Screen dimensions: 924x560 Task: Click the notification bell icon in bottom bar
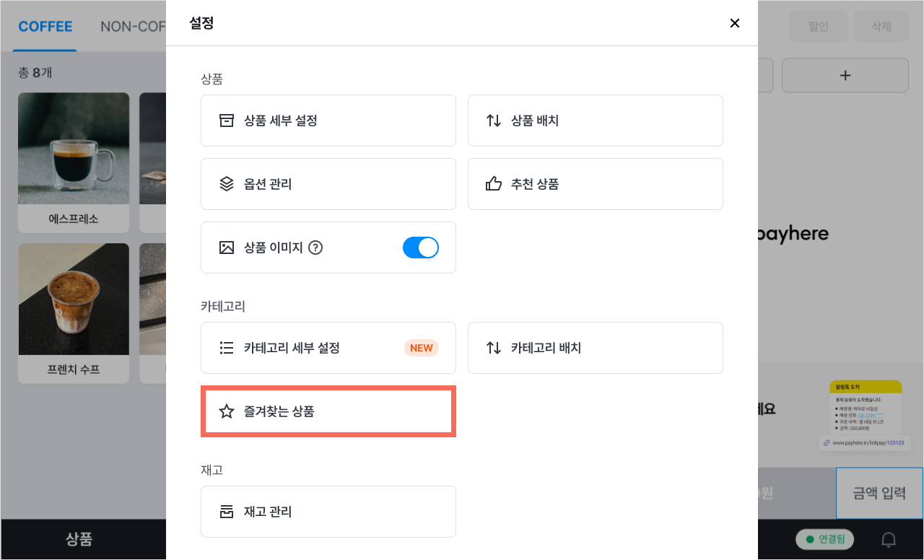pos(889,539)
